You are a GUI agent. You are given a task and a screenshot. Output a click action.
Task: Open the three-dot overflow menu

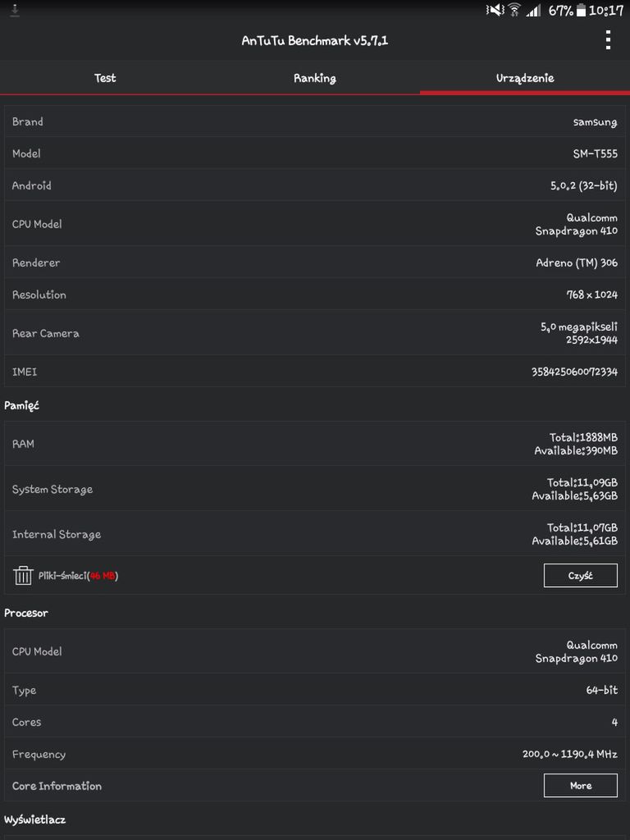608,40
